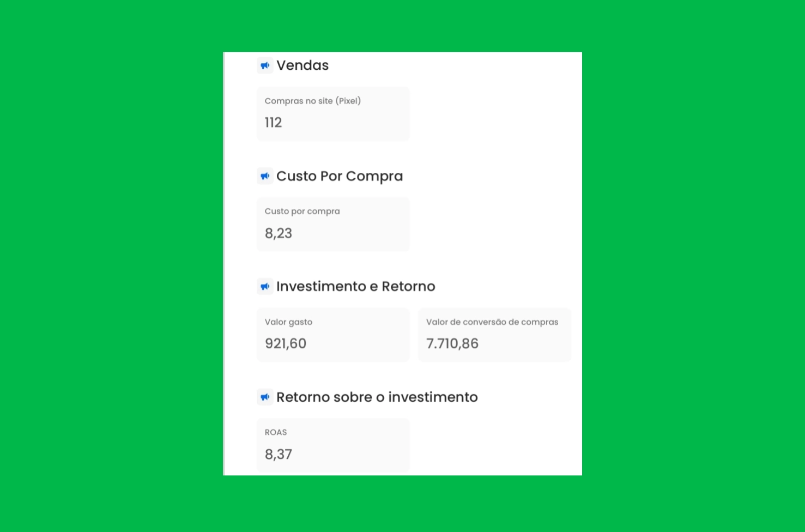Click the Valor de conversão de compras label
Image resolution: width=805 pixels, height=532 pixels.
pyautogui.click(x=492, y=322)
